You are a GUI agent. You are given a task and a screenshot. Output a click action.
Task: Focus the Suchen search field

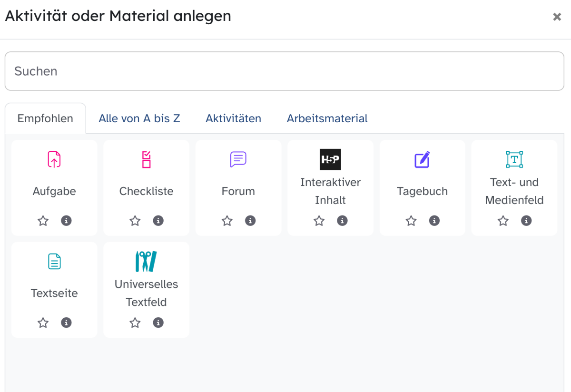pyautogui.click(x=285, y=71)
